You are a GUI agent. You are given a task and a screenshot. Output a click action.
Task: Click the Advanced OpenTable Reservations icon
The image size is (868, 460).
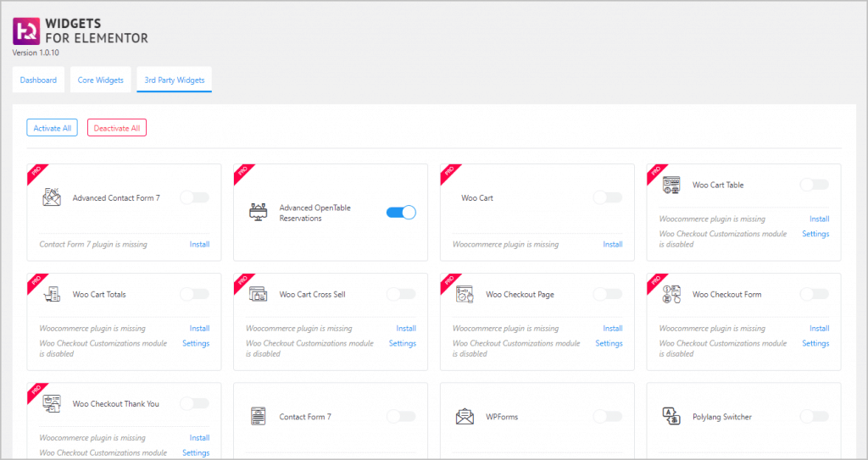click(x=259, y=213)
